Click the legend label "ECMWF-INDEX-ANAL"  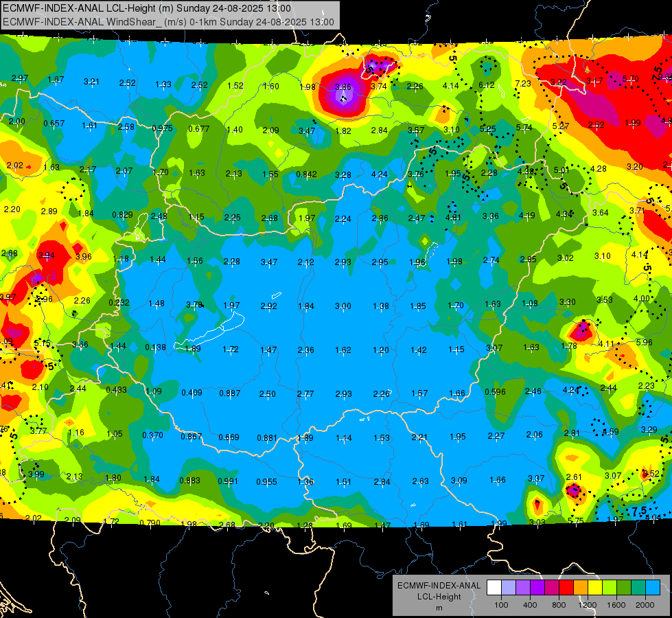[439, 586]
